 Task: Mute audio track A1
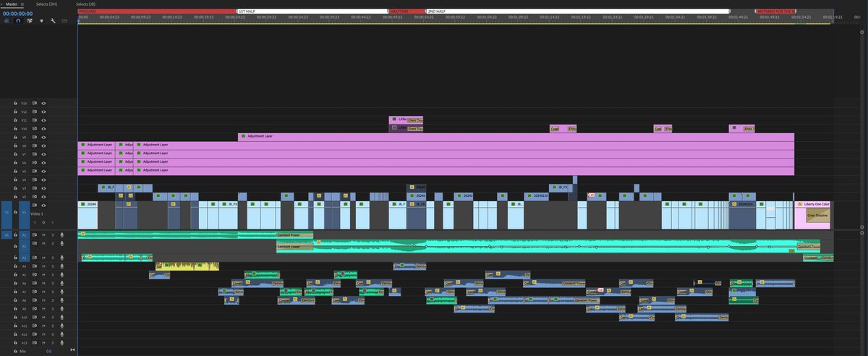(43, 235)
